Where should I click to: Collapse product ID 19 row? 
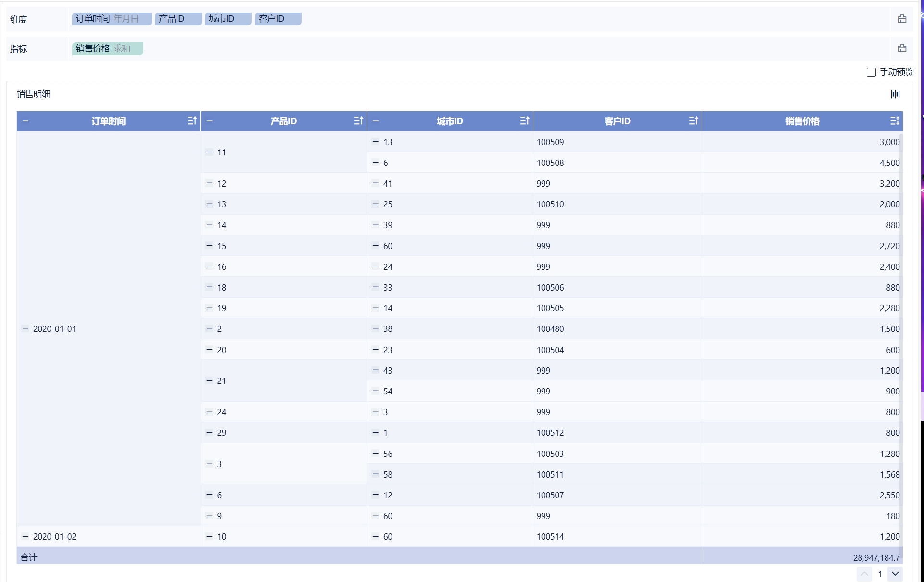coord(209,308)
